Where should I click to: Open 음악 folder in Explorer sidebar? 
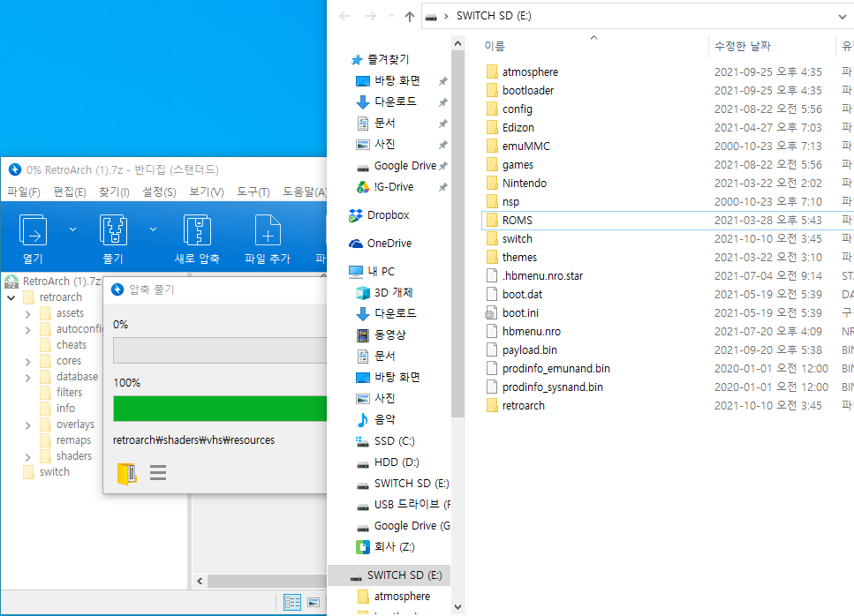376,420
